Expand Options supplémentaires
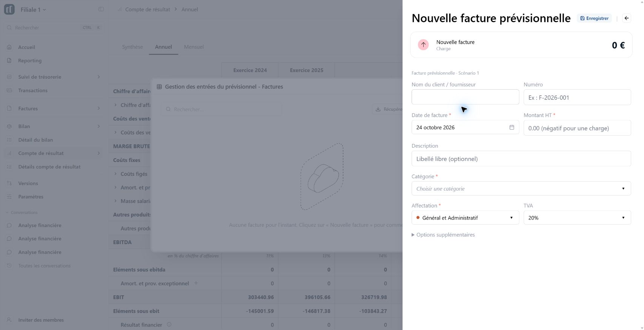644x330 pixels. 443,235
